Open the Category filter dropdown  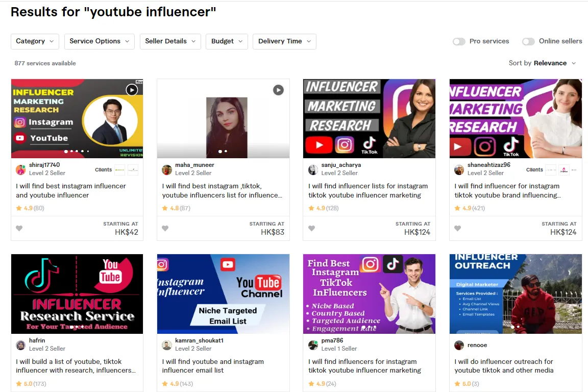tap(35, 41)
